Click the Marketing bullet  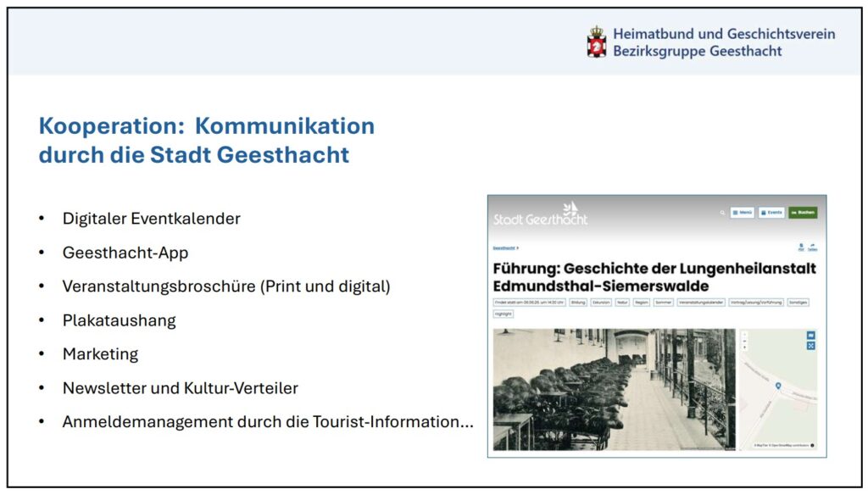pos(100,353)
